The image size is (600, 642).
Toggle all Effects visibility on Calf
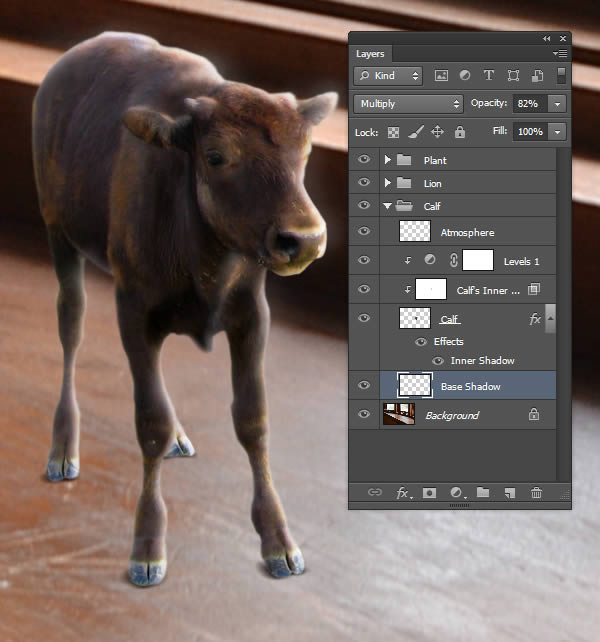[421, 342]
